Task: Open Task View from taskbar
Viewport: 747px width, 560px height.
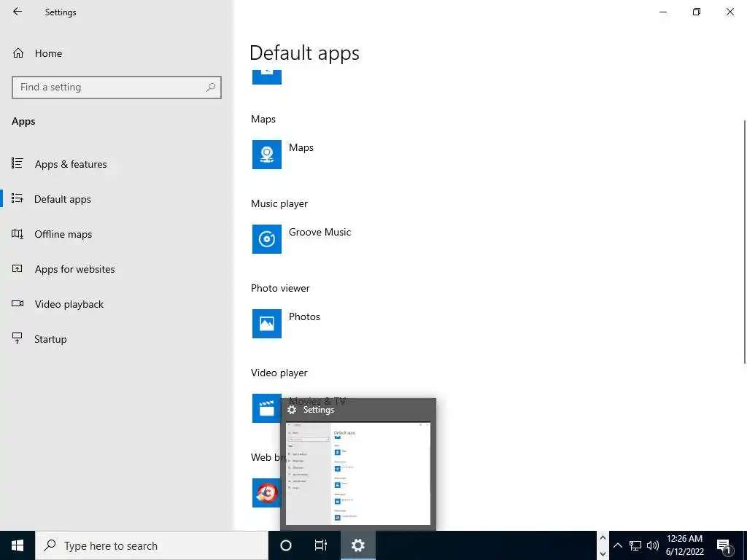Action: pos(321,545)
